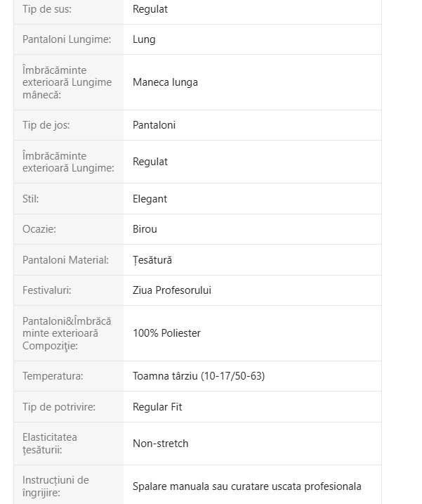This screenshot has width=422, height=504.
Task: Click the "100% Poliester" composition value
Action: (166, 333)
